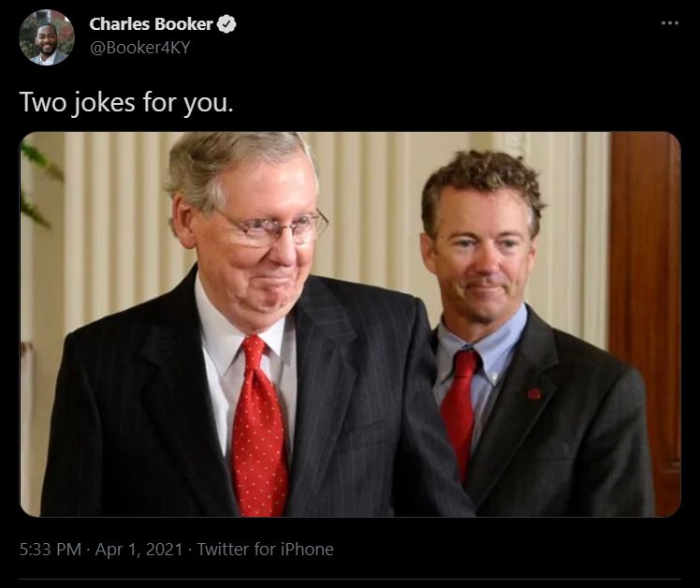Click the word "jokes" in the tweet

[103, 103]
